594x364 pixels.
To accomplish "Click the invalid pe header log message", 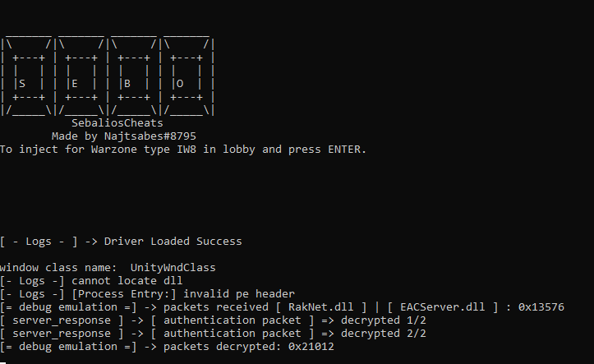I will tap(239, 294).
